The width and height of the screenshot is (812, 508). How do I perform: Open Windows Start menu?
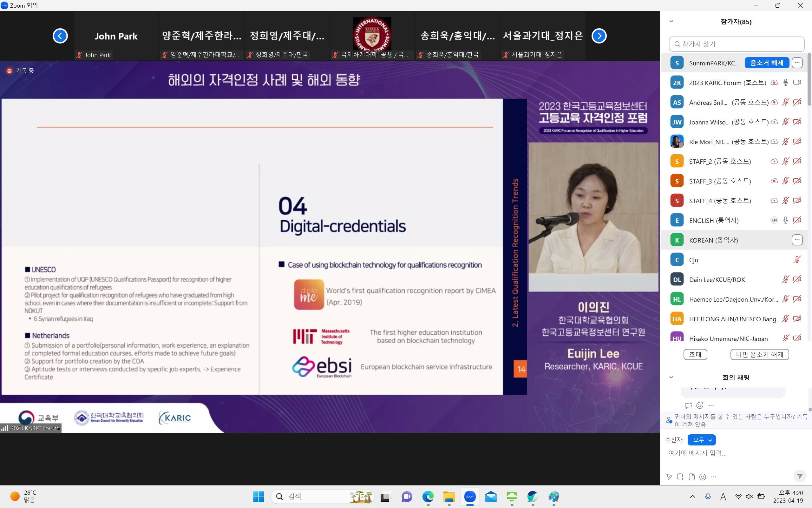pos(259,497)
